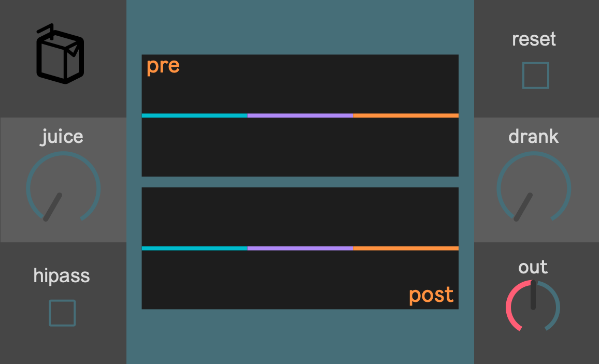The image size is (599, 364).
Task: Click the pink arc of the out knob
Action: (x=510, y=308)
